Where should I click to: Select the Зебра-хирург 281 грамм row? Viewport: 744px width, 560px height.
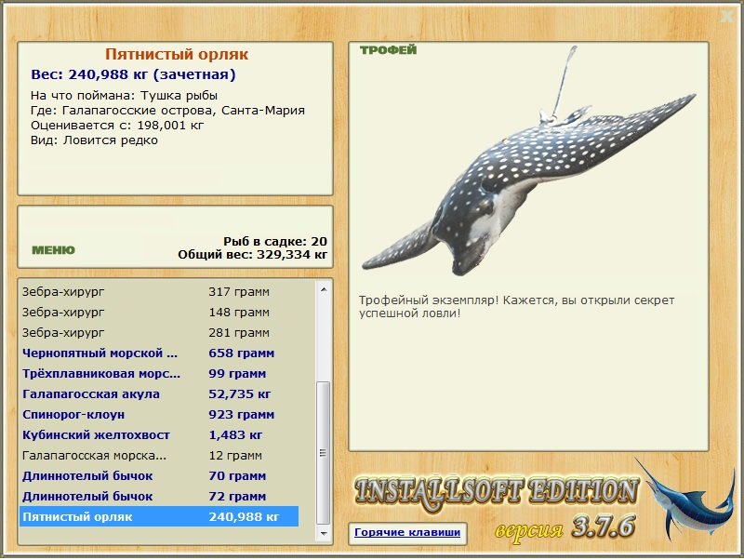click(x=159, y=333)
